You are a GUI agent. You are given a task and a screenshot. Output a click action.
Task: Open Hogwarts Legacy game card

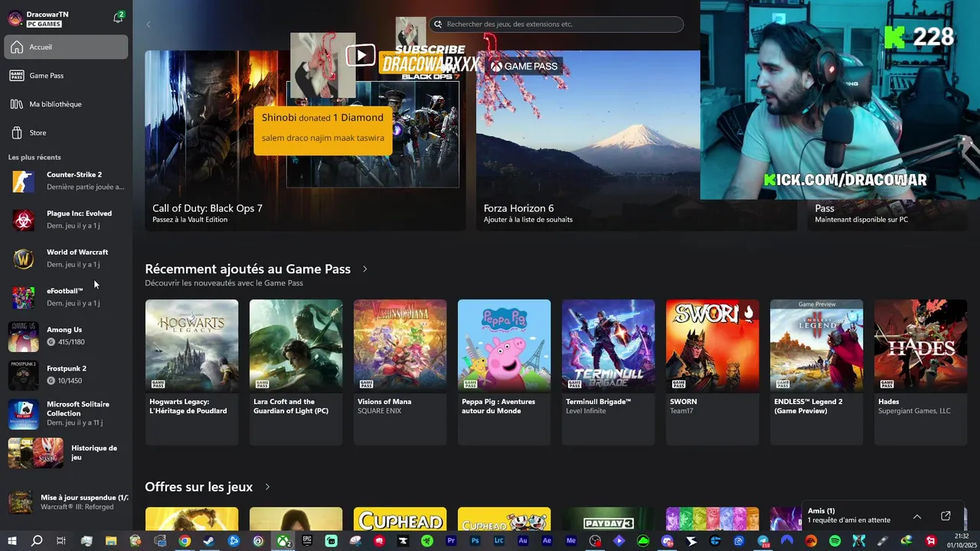191,372
